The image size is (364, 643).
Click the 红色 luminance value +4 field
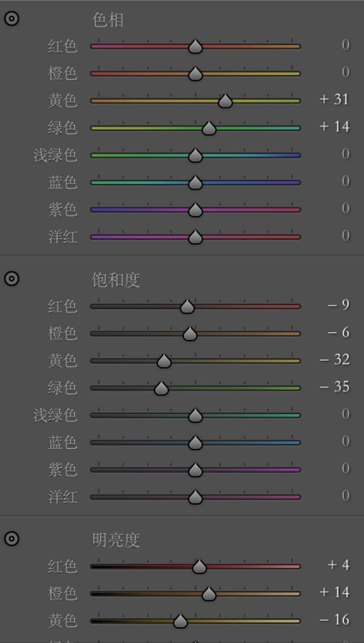pyautogui.click(x=338, y=565)
